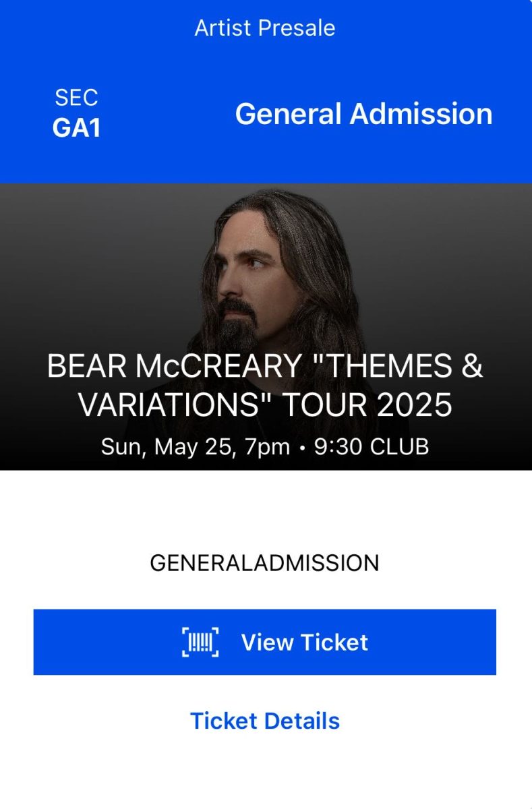Screen dimensions: 532x809
Task: Click the "View Ticket" text label
Action: pyautogui.click(x=305, y=642)
